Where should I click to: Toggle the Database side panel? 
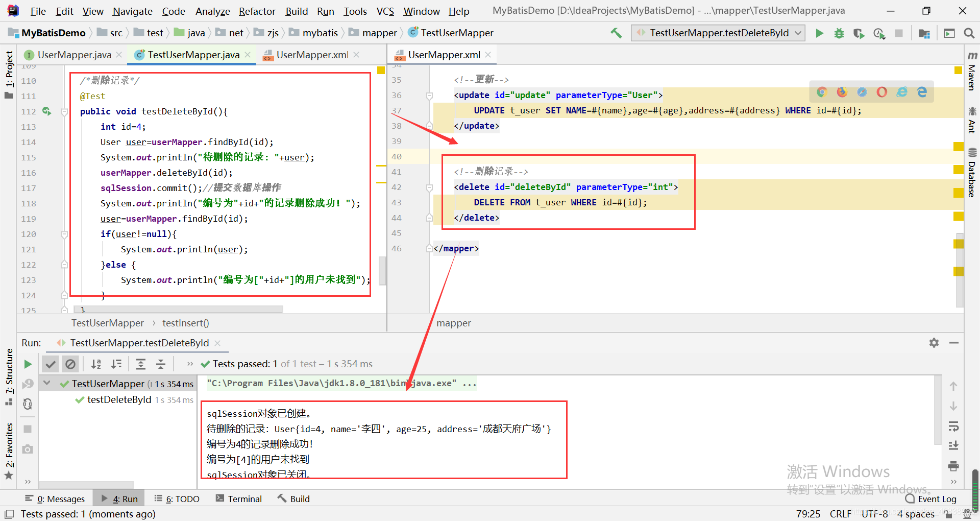(x=972, y=173)
